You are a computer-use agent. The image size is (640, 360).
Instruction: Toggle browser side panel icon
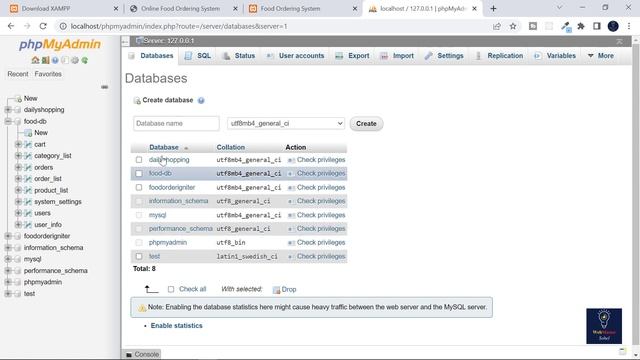coord(597,26)
